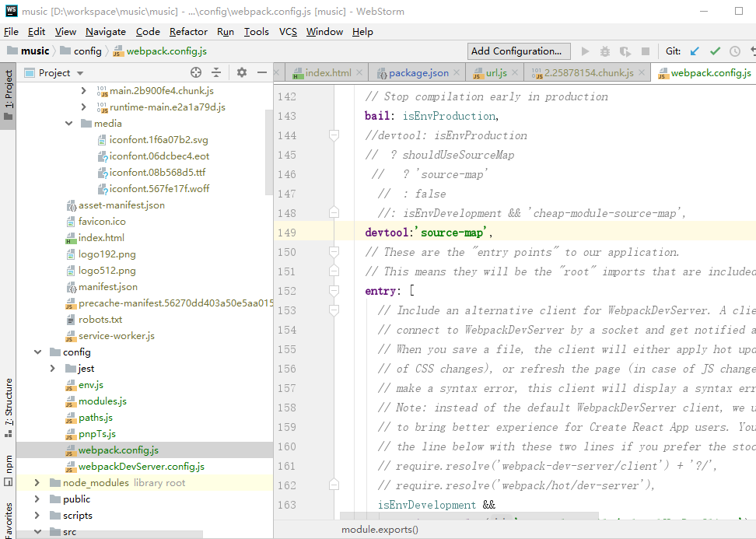Close the url.js editor tab
The image size is (756, 539).
click(515, 72)
